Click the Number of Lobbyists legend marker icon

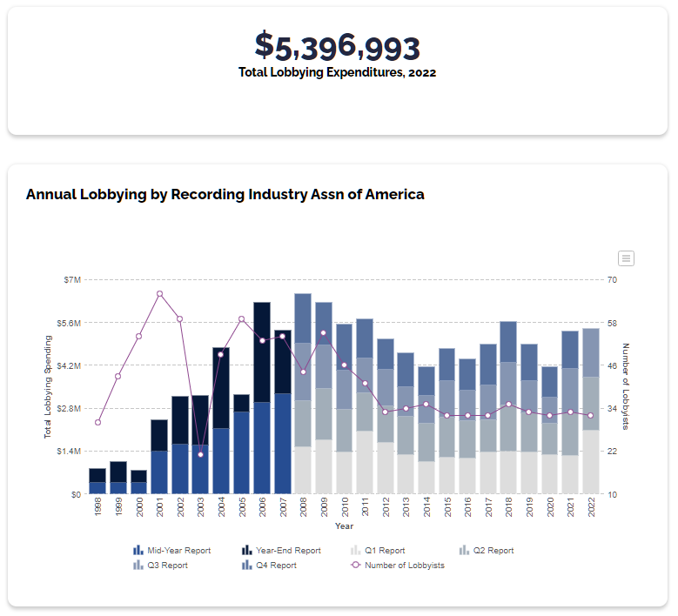click(x=355, y=565)
